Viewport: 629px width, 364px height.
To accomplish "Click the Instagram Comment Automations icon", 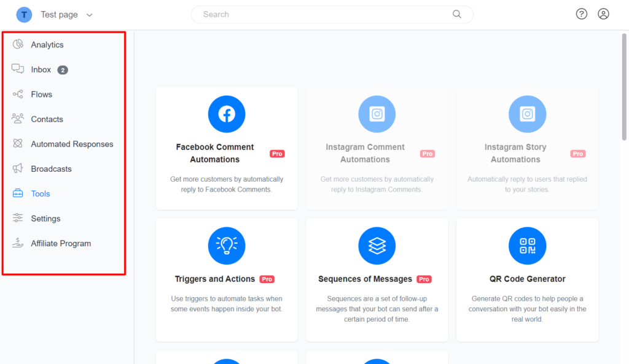I will point(377,114).
